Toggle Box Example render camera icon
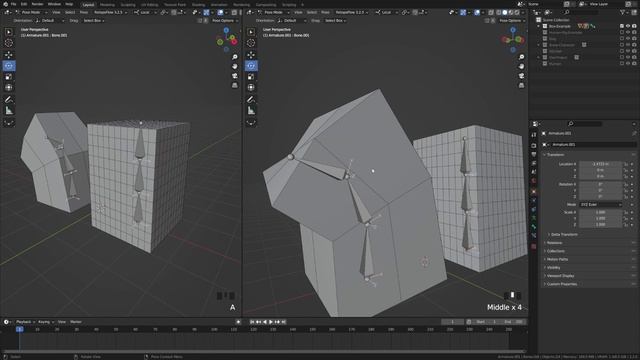The image size is (640, 360). (x=634, y=26)
